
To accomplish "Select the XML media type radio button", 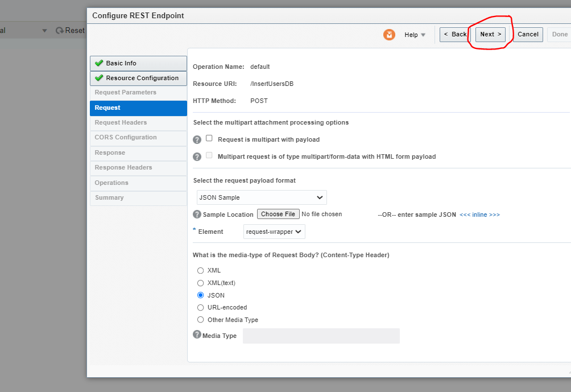I will pyautogui.click(x=200, y=270).
